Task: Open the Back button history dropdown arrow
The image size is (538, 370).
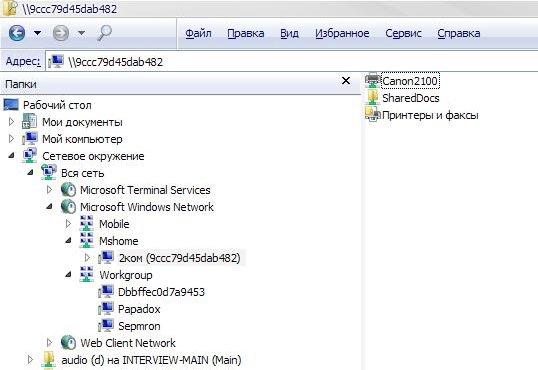Action: tap(37, 33)
